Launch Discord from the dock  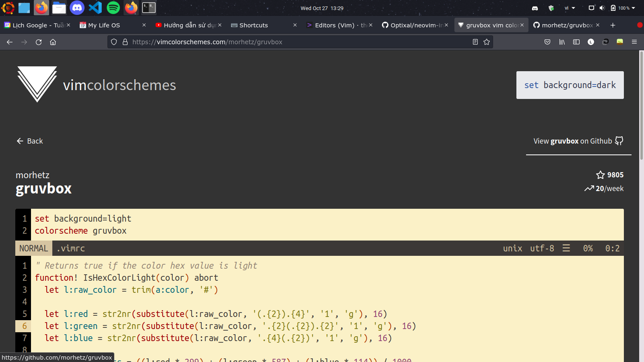click(77, 8)
